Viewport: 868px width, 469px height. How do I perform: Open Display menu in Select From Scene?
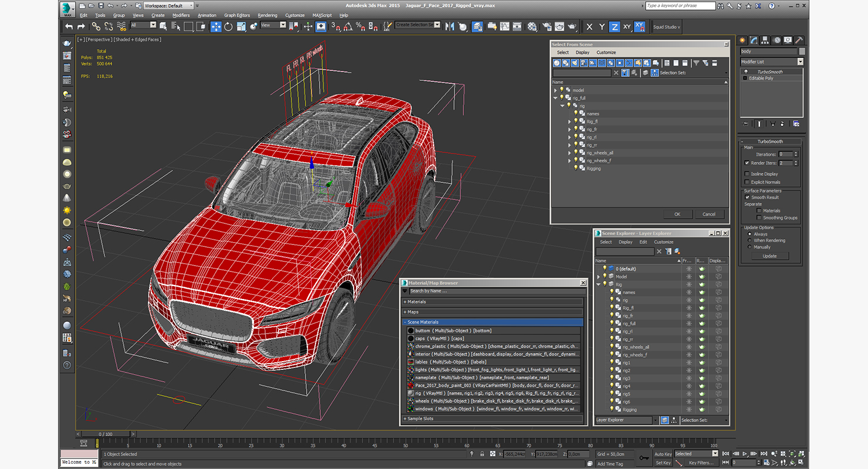point(582,52)
